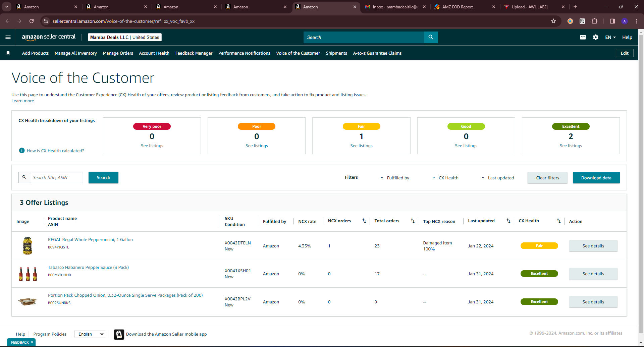644x347 pixels.
Task: Bookmark this page with the star icon
Action: pyautogui.click(x=553, y=21)
